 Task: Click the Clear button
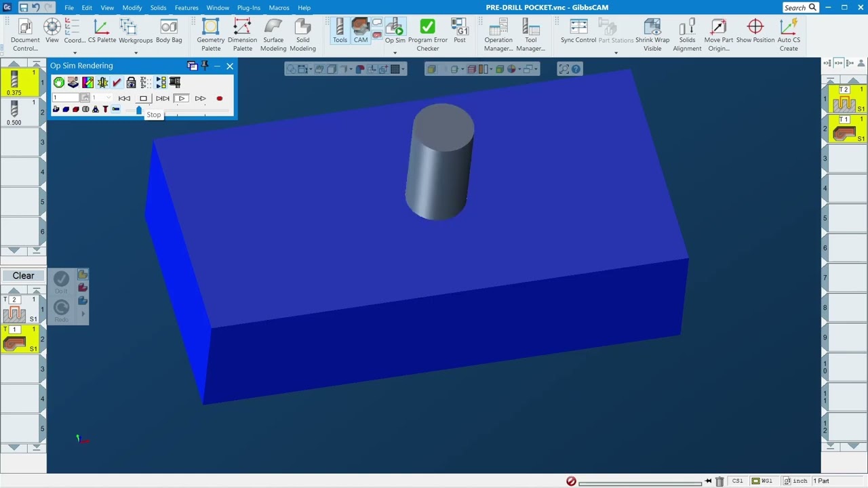[23, 276]
